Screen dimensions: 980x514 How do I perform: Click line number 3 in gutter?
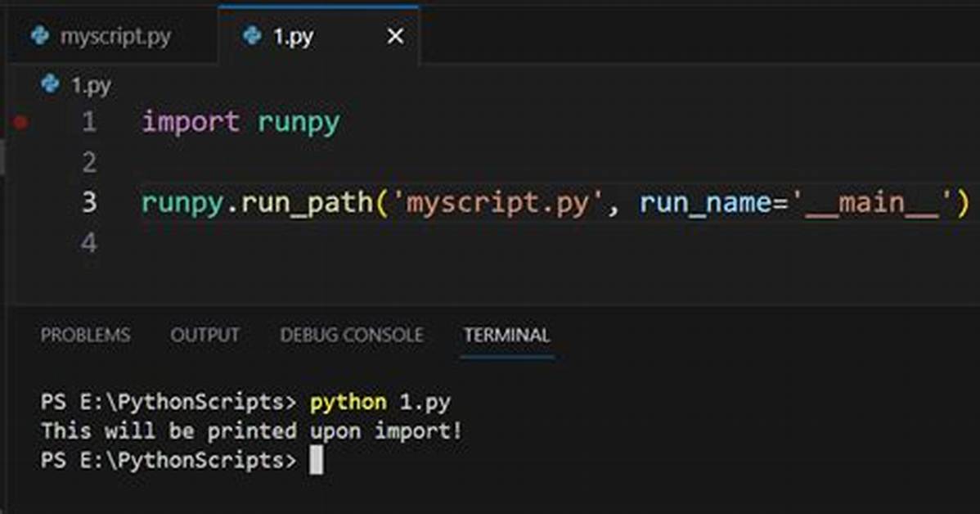click(89, 202)
